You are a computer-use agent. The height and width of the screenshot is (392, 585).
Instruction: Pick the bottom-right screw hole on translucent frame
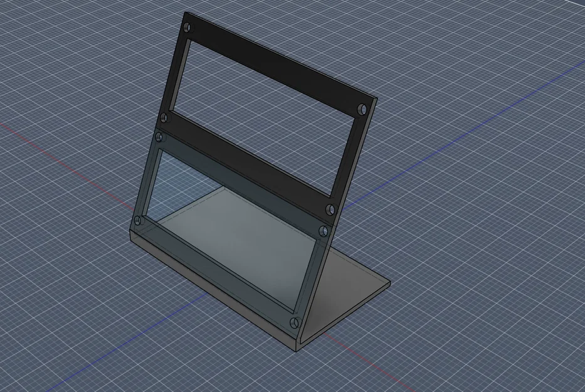point(295,322)
